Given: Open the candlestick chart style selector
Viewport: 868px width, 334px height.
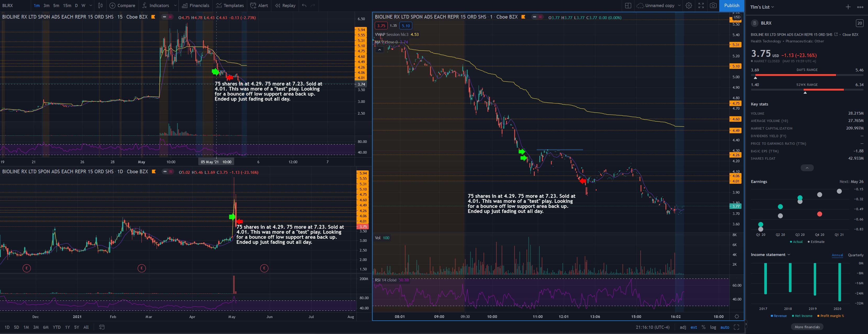Looking at the screenshot, I should click(100, 5).
